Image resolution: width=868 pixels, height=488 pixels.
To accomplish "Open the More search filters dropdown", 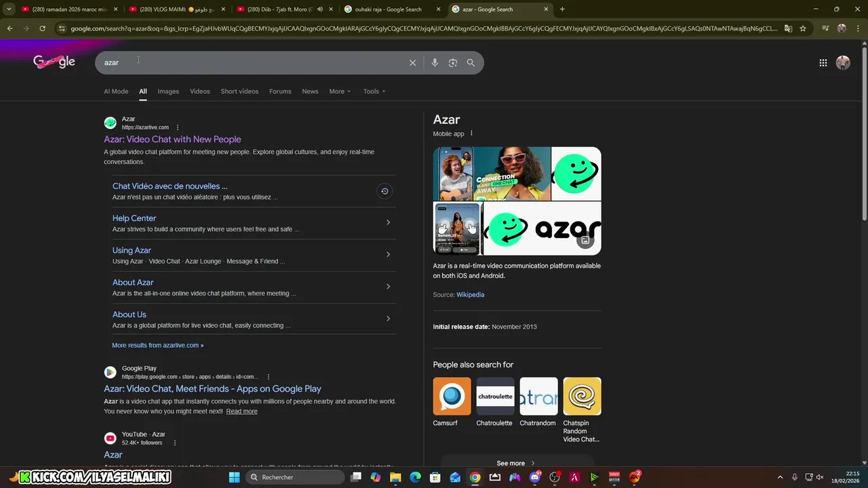I will pyautogui.click(x=340, y=91).
